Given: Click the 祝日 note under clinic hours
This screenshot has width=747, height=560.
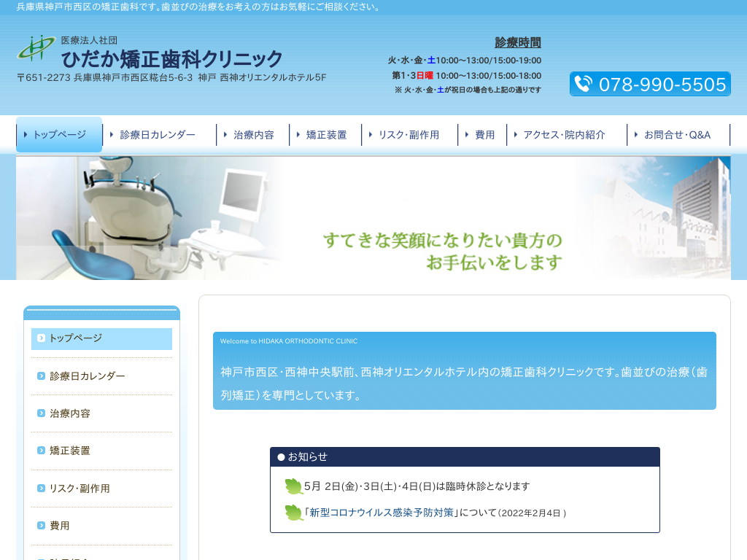Looking at the screenshot, I should [x=468, y=90].
